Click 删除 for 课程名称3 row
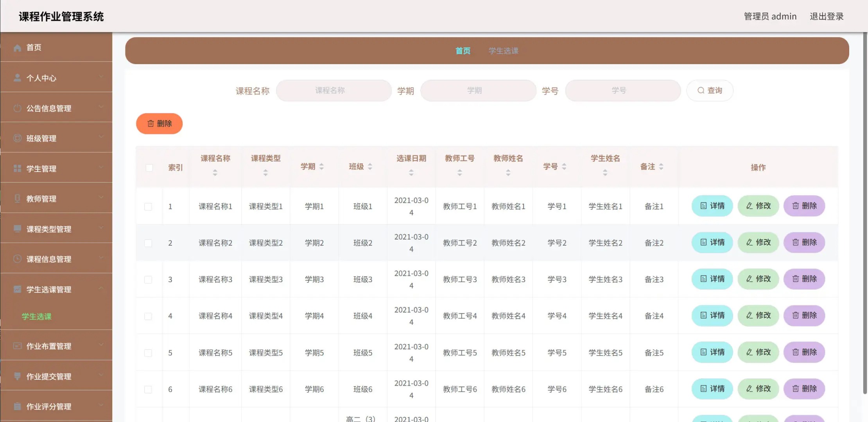868x422 pixels. [804, 279]
